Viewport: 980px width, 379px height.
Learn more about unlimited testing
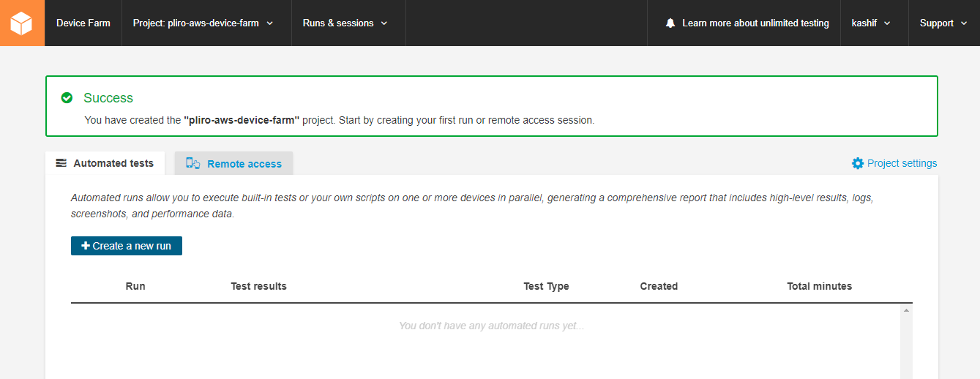tap(755, 23)
